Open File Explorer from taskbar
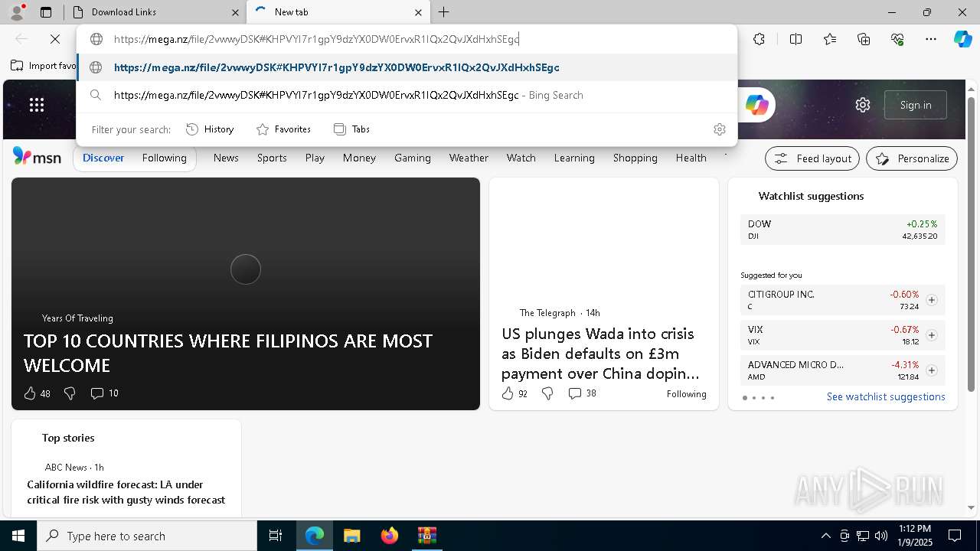 (x=351, y=536)
